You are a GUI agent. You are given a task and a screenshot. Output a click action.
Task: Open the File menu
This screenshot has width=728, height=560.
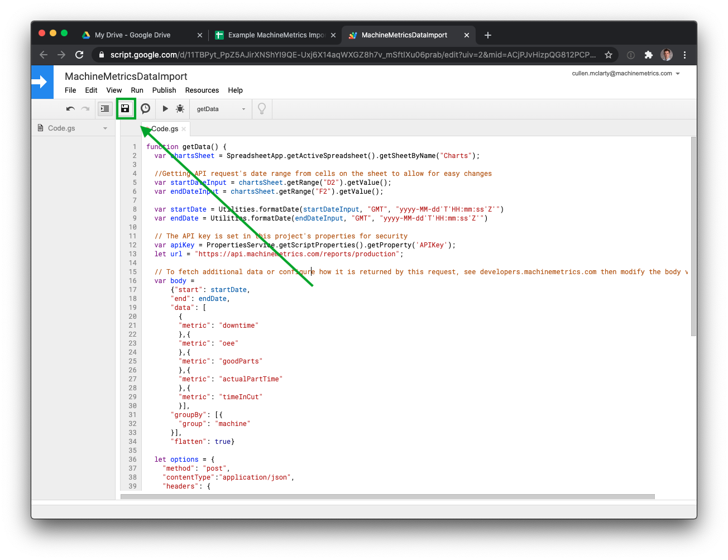click(x=70, y=90)
